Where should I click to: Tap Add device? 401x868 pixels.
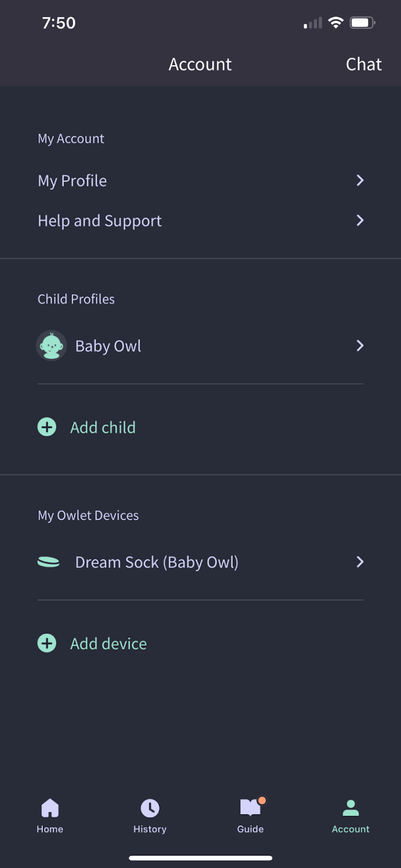(108, 643)
